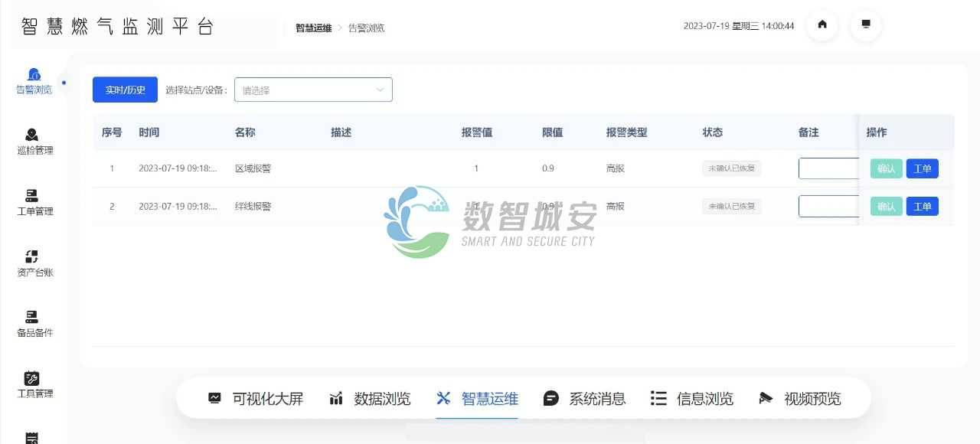Click 工单 button for the 绊线报警 row
980x444 pixels.
point(922,207)
